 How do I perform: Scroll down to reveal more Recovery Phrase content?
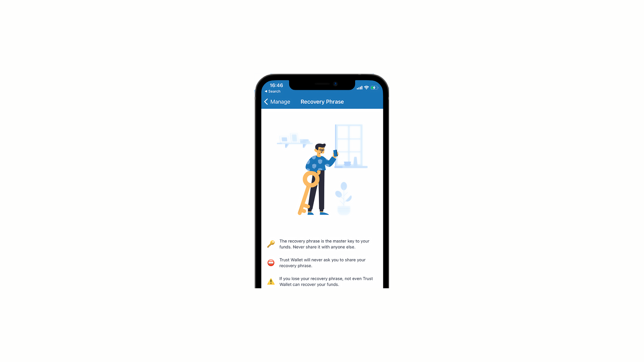click(322, 261)
